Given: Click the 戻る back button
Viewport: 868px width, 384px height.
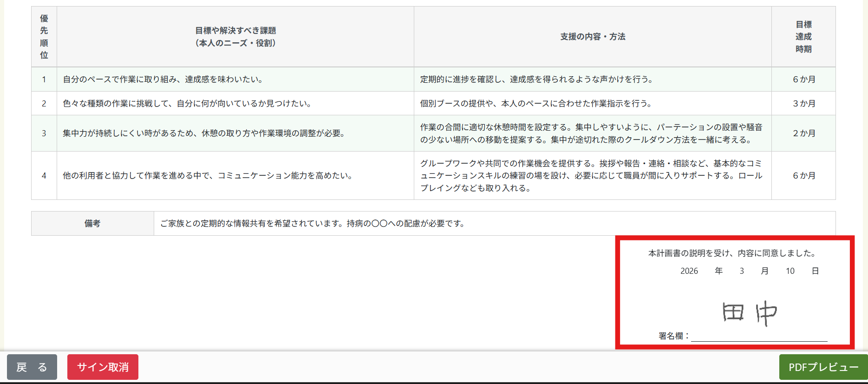Looking at the screenshot, I should click(x=32, y=367).
